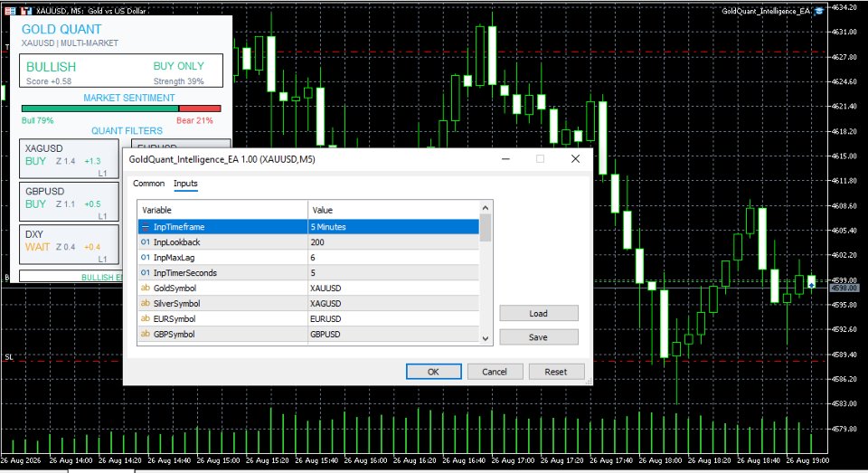The width and height of the screenshot is (868, 473).
Task: Click the string icon beside GoldSymbol
Action: [x=146, y=288]
